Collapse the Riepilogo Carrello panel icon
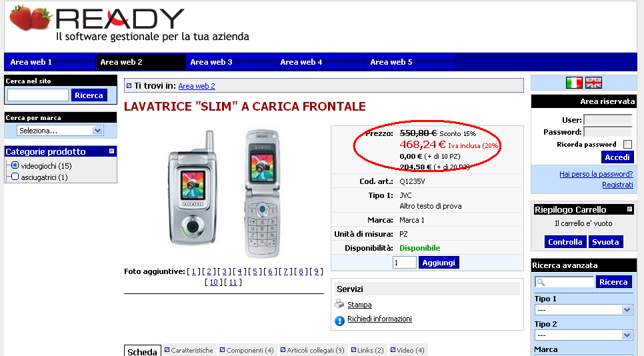Screen dimensions: 644x356 coord(629,209)
